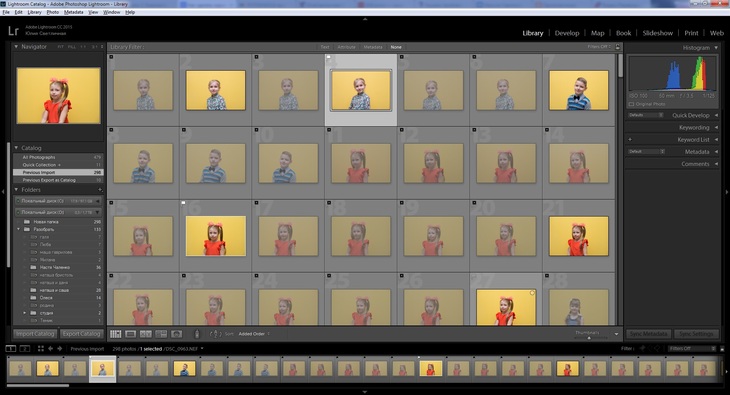Image resolution: width=730 pixels, height=395 pixels.
Task: Switch to Loupe view icon
Action: click(x=131, y=334)
